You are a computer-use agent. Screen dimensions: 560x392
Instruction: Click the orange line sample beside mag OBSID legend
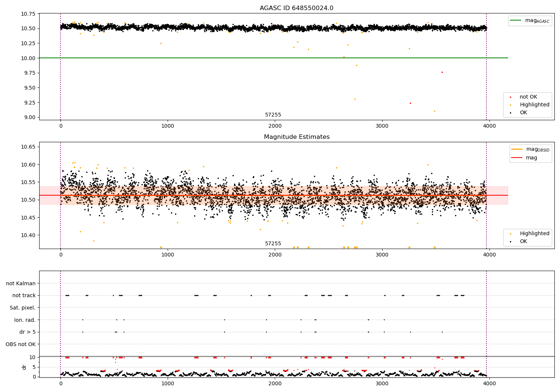(517, 149)
